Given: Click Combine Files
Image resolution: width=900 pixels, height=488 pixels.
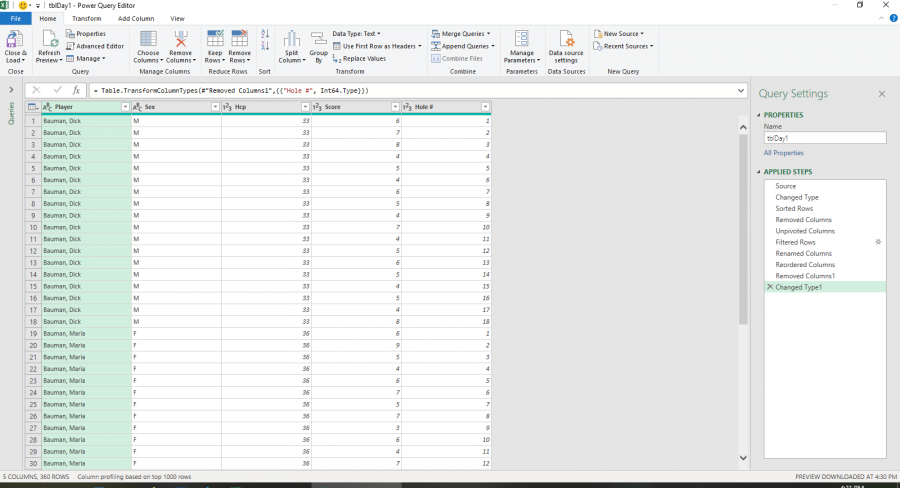Looking at the screenshot, I should click(457, 59).
